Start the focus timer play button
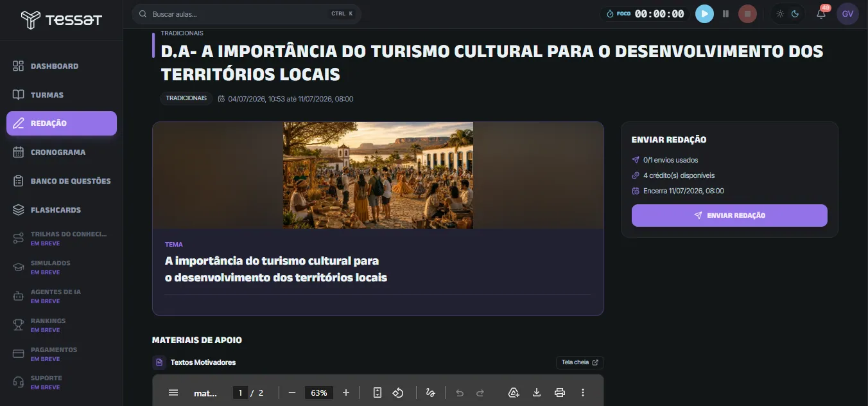The width and height of the screenshot is (868, 406). click(x=704, y=13)
